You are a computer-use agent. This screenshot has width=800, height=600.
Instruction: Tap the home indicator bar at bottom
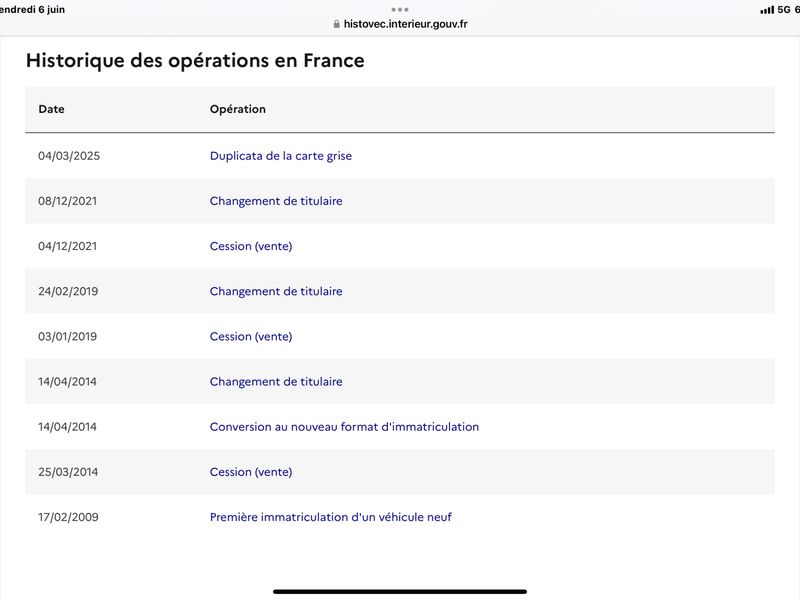click(400, 592)
